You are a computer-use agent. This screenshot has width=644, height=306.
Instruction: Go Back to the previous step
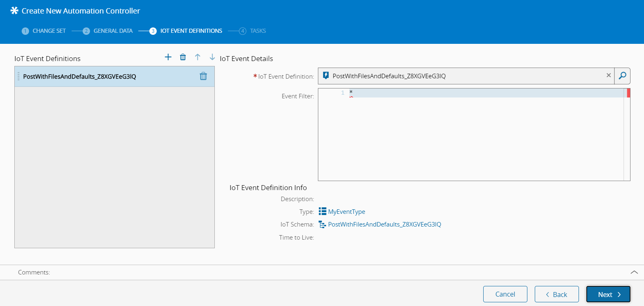pos(556,294)
